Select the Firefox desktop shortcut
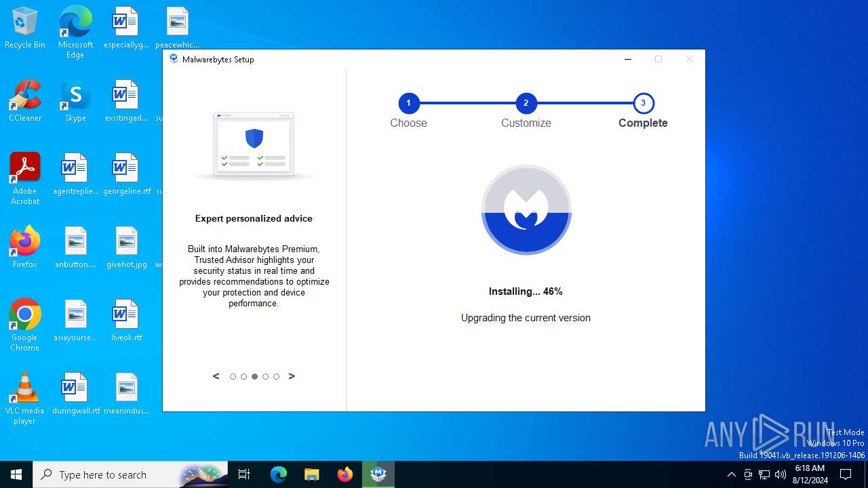This screenshot has width=868, height=488. (25, 247)
